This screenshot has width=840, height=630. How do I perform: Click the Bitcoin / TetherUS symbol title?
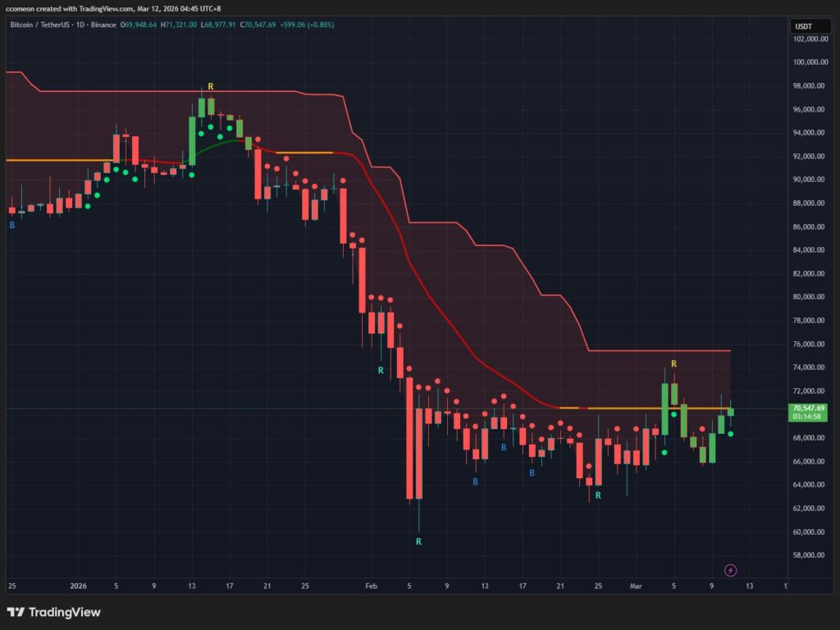(40, 25)
